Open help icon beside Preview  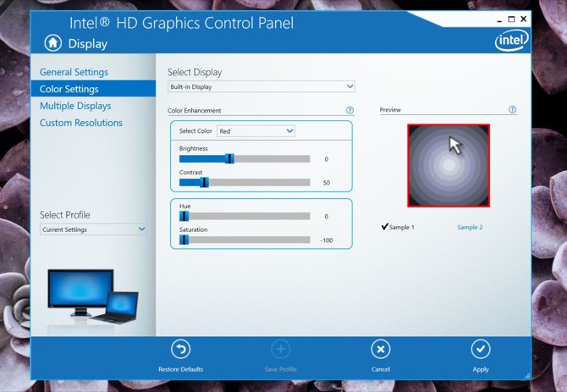tap(512, 110)
